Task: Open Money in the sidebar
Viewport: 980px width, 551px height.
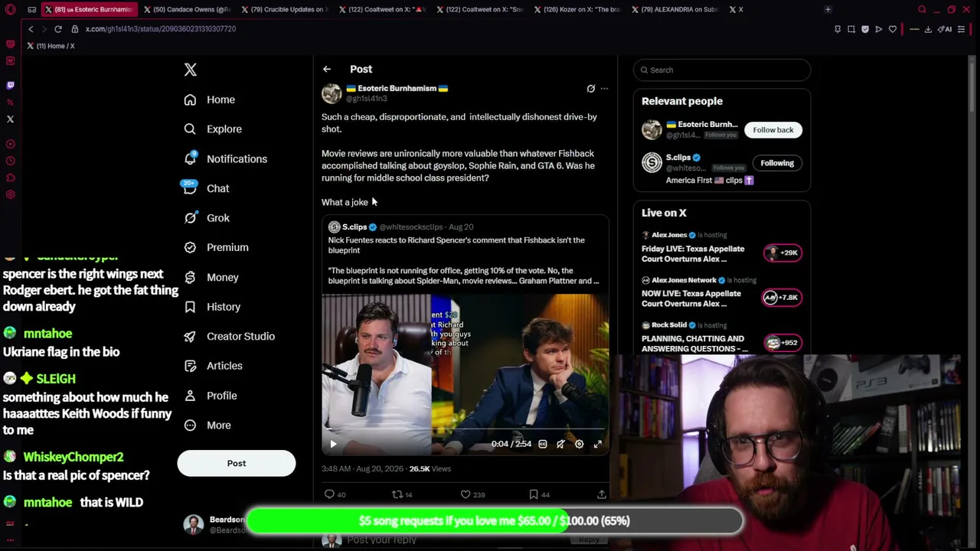Action: pos(211,277)
